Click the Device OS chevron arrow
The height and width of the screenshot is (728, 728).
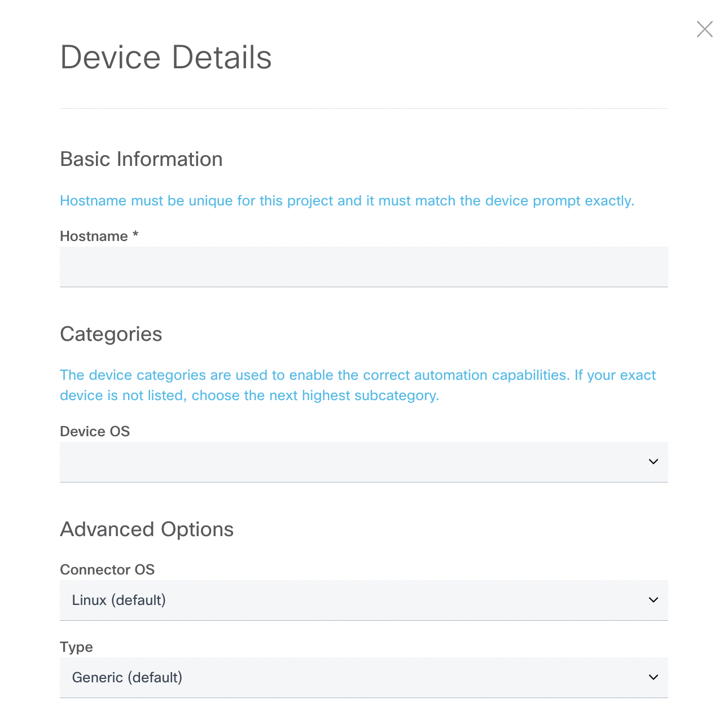tap(654, 462)
